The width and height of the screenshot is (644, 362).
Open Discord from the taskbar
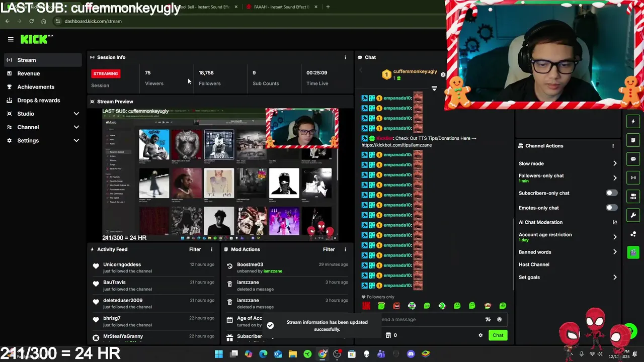(x=411, y=354)
